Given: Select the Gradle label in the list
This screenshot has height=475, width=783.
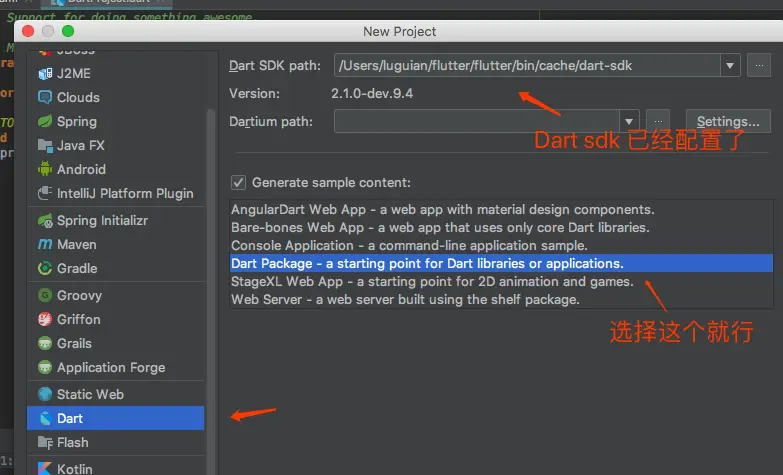Looking at the screenshot, I should (x=77, y=268).
